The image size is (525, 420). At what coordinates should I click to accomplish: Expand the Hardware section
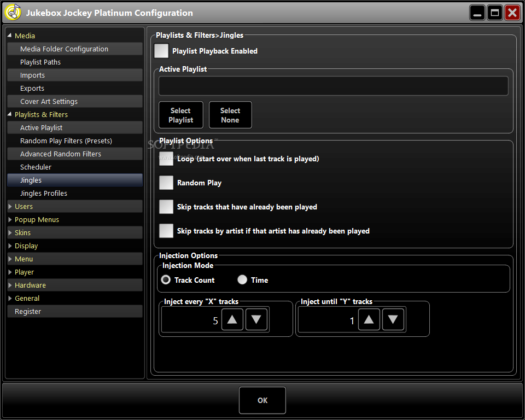(10, 285)
